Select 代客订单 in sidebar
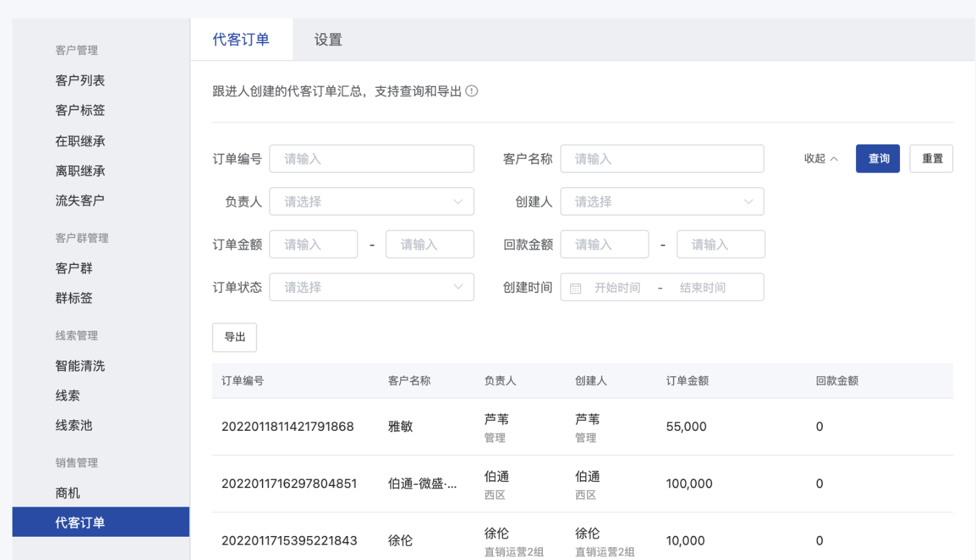This screenshot has width=976, height=560. (x=101, y=522)
